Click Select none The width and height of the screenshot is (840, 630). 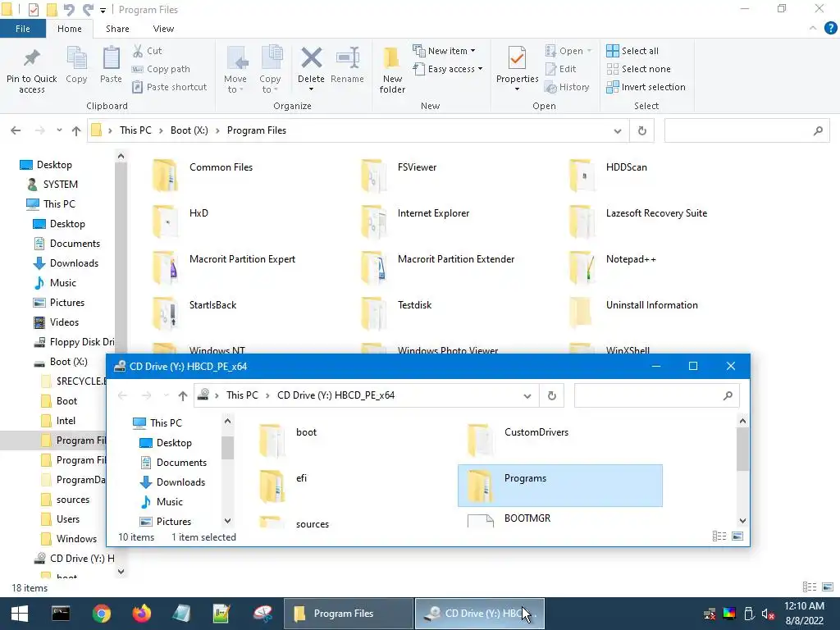click(x=638, y=69)
